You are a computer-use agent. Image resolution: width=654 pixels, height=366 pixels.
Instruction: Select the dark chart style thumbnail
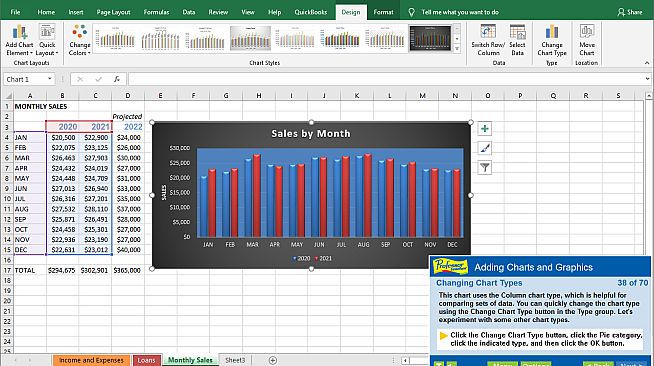click(430, 38)
